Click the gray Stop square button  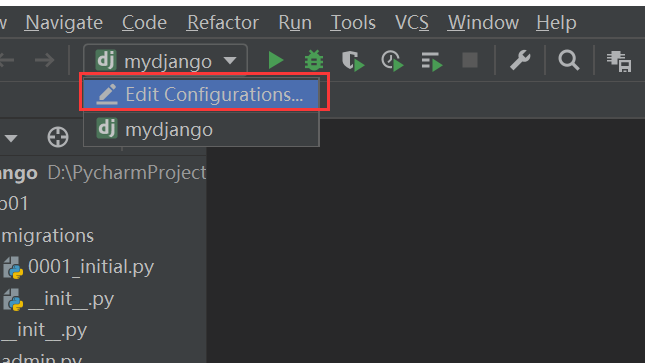click(x=470, y=60)
